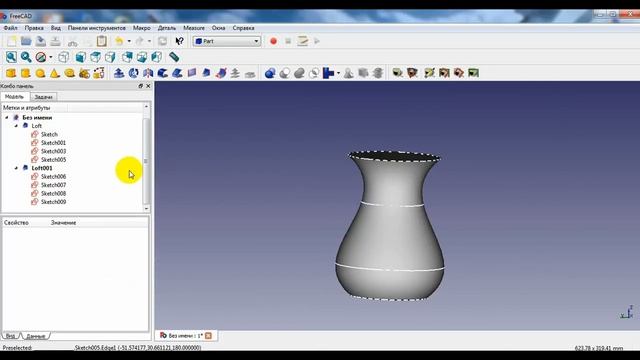The image size is (640, 360).
Task: Create a Cylinder primitive
Action: [26, 73]
